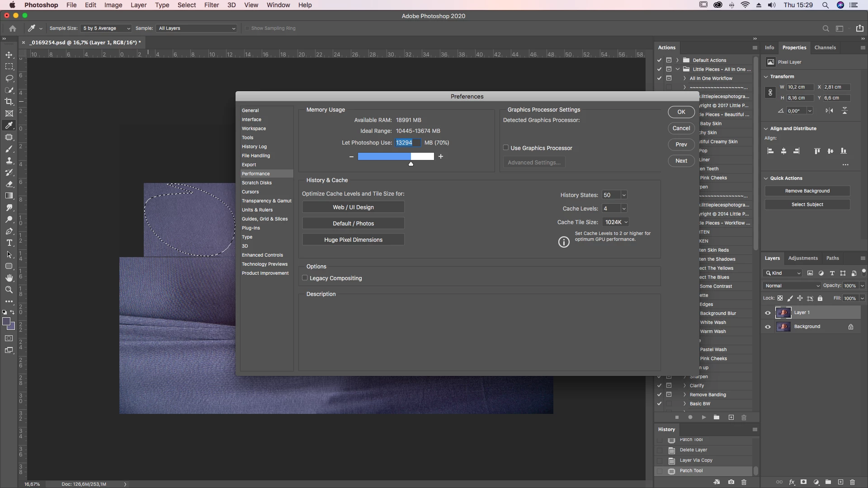
Task: Switch to the Channels tab
Action: pos(825,47)
